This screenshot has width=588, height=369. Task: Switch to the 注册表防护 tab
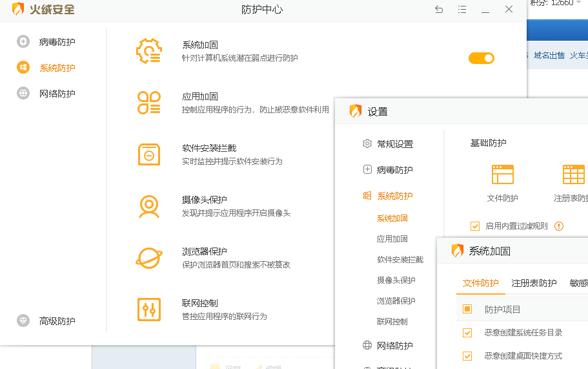pyautogui.click(x=534, y=283)
